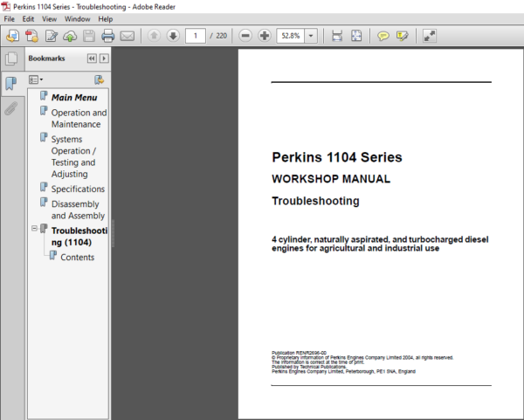Screen dimensions: 524x420
Task: Click the 'Publication RENR2696-00' line
Action: (299, 353)
